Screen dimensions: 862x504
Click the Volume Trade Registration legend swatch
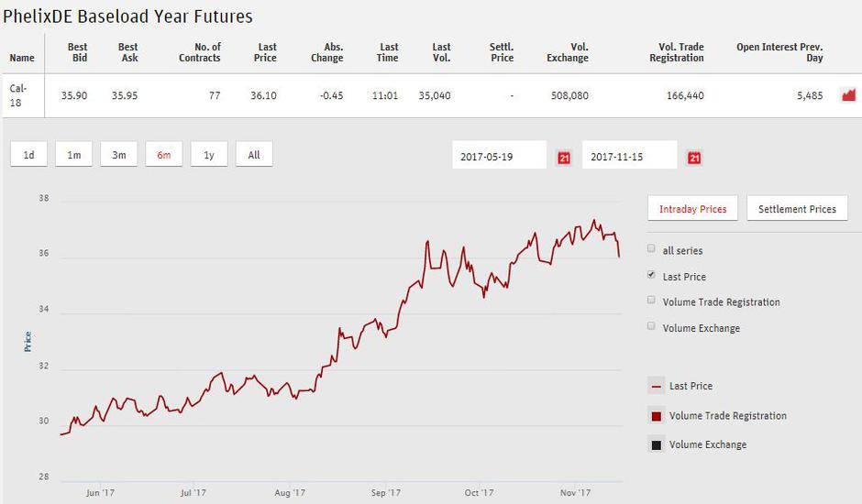[656, 416]
